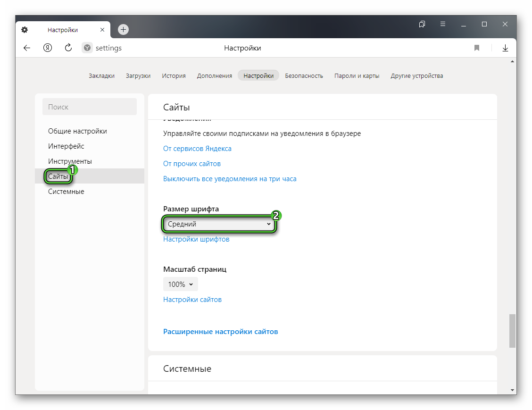
Task: Click the Настройки шрифтов link
Action: point(196,239)
